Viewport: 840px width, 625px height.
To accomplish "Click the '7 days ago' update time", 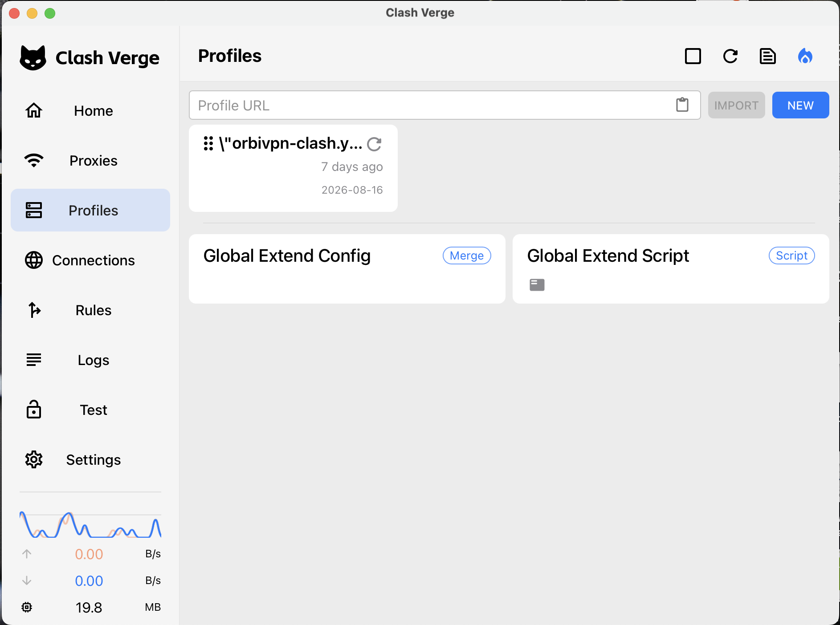I will pyautogui.click(x=352, y=166).
